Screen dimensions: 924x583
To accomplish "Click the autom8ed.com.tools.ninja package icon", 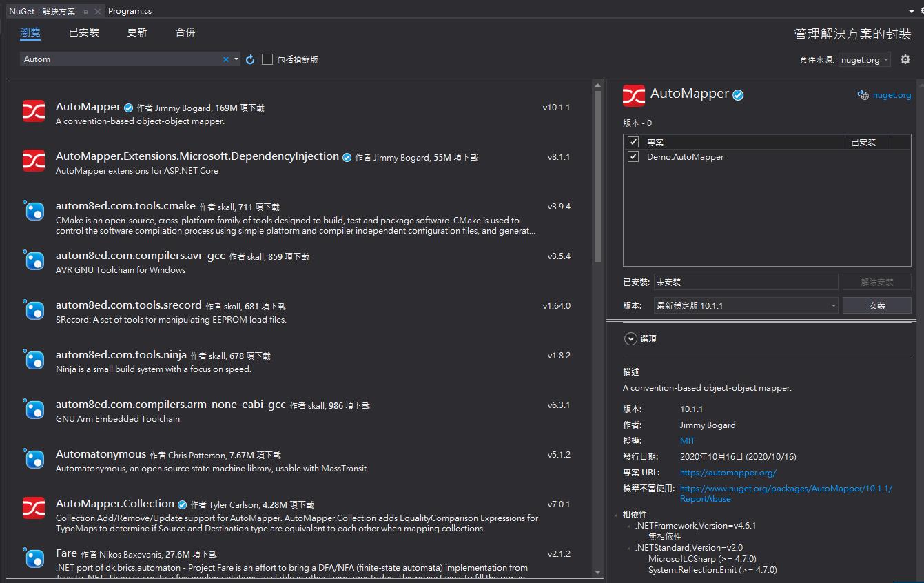I will [34, 359].
